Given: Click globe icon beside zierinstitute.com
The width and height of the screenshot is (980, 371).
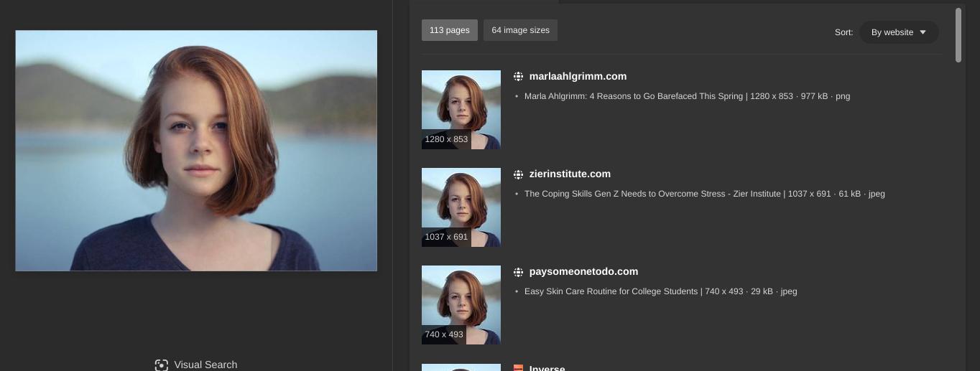Looking at the screenshot, I should [518, 174].
